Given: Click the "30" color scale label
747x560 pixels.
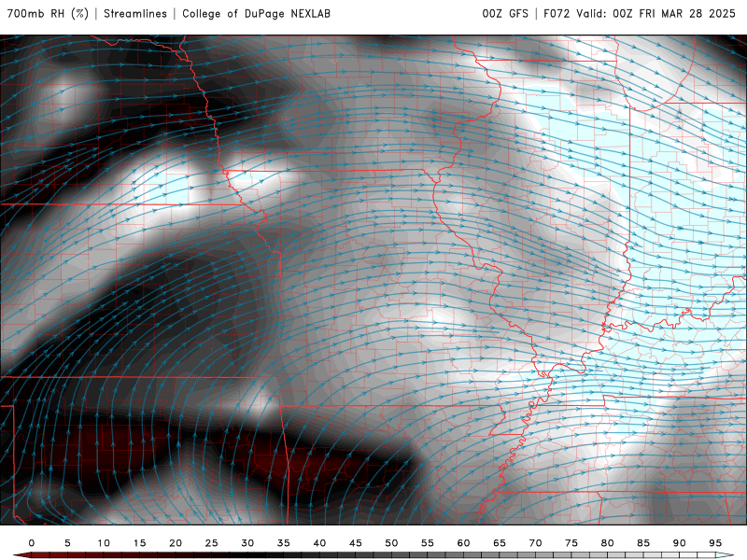Looking at the screenshot, I should tap(247, 543).
